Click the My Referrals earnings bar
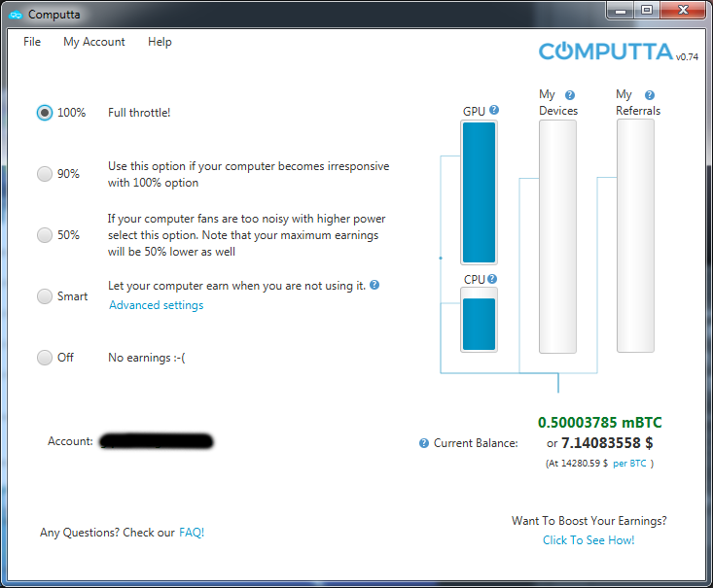The height and width of the screenshot is (588, 713). [x=635, y=236]
